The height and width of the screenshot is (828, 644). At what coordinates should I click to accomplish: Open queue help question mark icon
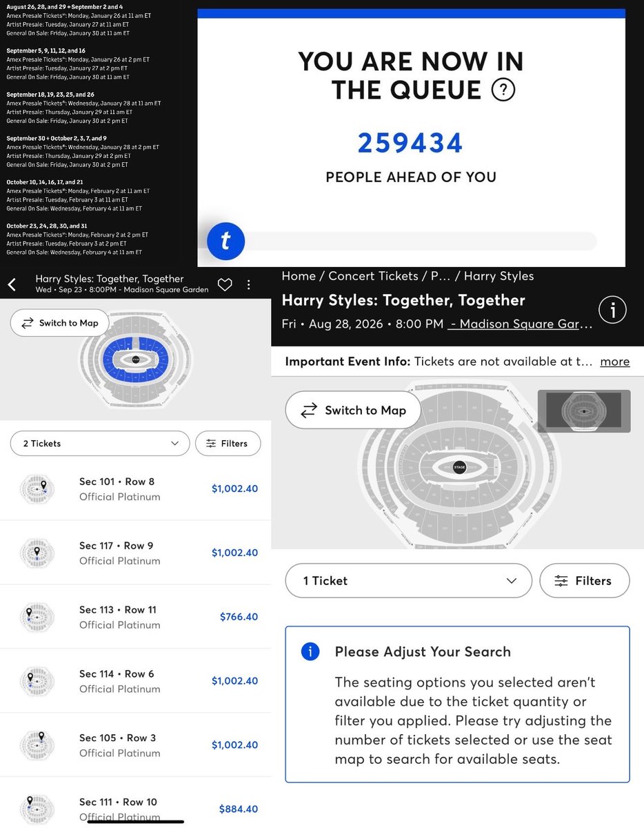pos(503,90)
